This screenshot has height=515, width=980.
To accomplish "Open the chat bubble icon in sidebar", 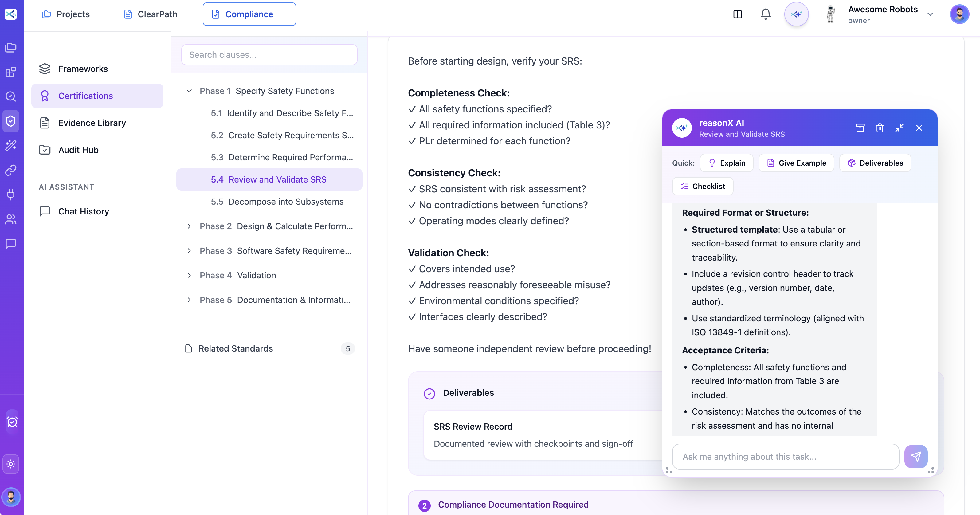I will [x=11, y=244].
